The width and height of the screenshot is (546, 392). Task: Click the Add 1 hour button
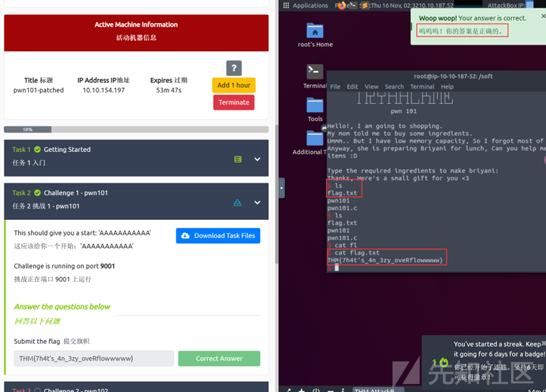pyautogui.click(x=233, y=85)
